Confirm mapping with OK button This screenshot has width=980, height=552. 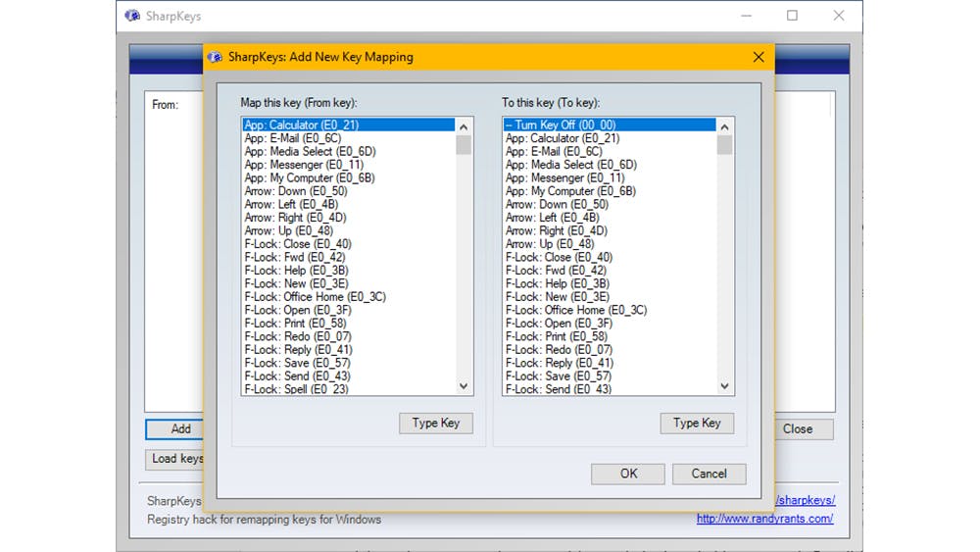pyautogui.click(x=628, y=474)
